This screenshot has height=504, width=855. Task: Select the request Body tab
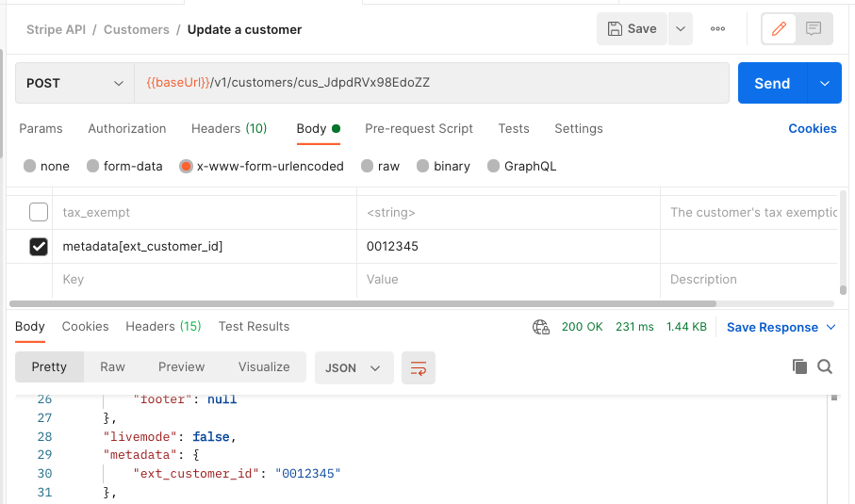pyautogui.click(x=318, y=128)
